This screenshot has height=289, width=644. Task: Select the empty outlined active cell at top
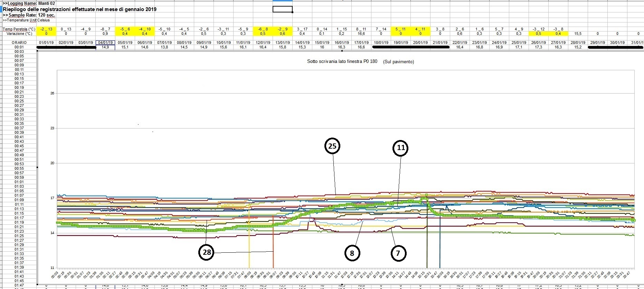pos(282,9)
